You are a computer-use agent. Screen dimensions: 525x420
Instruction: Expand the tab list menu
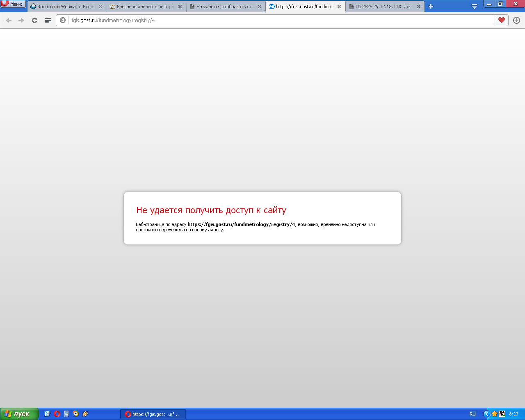tap(474, 7)
